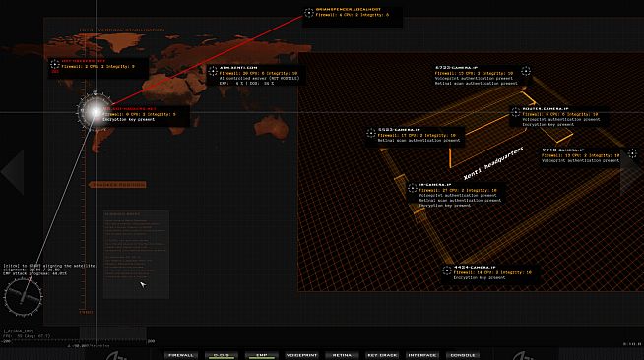This screenshot has width=644, height=360.
Task: Click the Xenti headquarters building label
Action: [x=493, y=163]
